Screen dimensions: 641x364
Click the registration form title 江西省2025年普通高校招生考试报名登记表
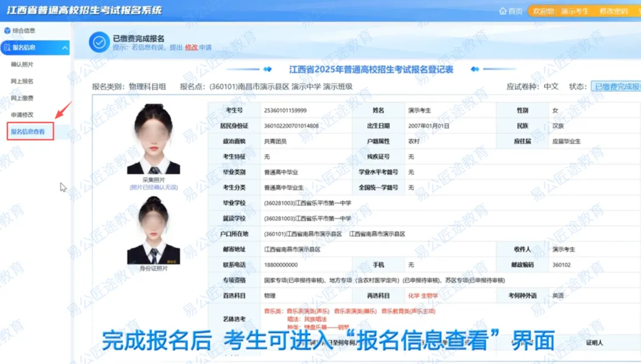371,69
